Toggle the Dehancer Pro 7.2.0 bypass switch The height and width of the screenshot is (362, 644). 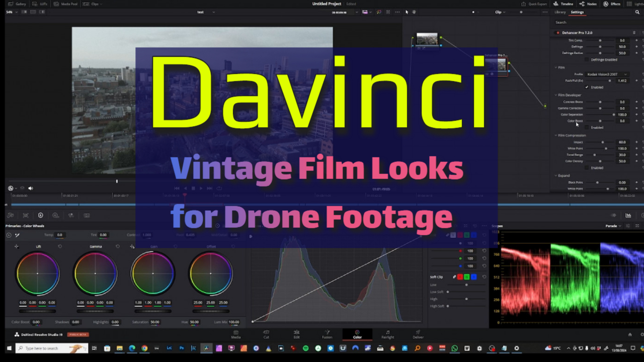coord(557,33)
